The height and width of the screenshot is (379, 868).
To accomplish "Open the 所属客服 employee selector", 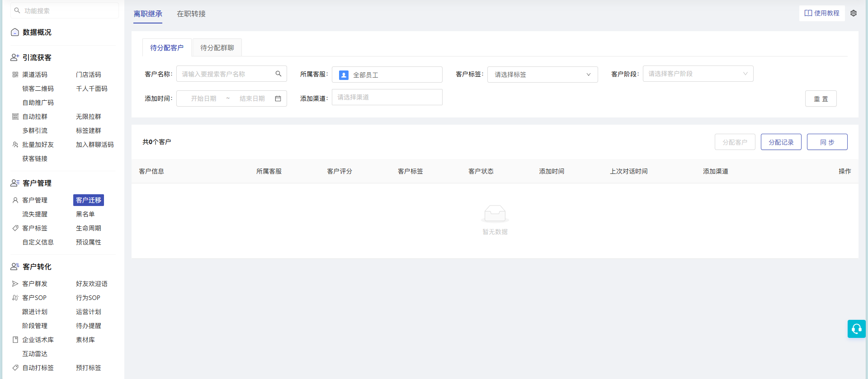I will tap(387, 75).
